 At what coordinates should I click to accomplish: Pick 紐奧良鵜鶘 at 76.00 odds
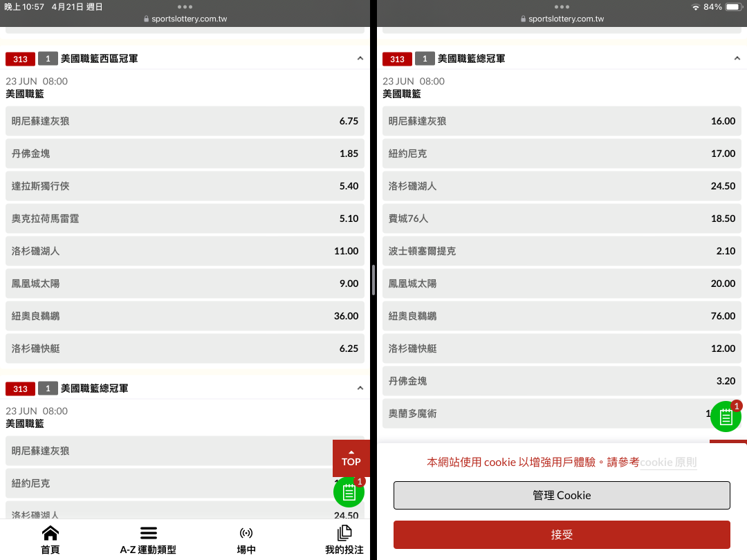(x=562, y=316)
